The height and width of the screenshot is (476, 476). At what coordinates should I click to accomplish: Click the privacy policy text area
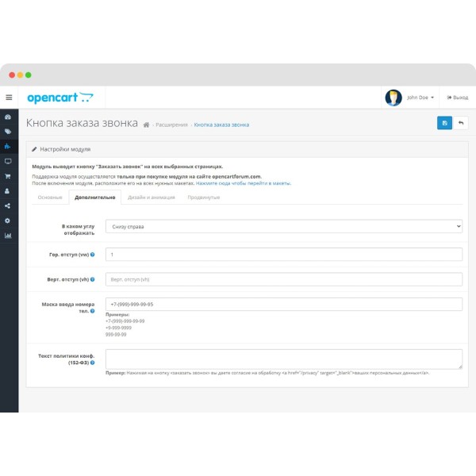(x=284, y=359)
